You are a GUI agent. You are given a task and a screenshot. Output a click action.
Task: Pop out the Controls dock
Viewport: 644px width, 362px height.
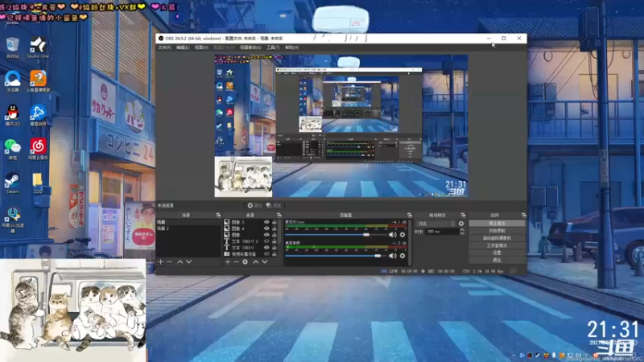[x=524, y=215]
